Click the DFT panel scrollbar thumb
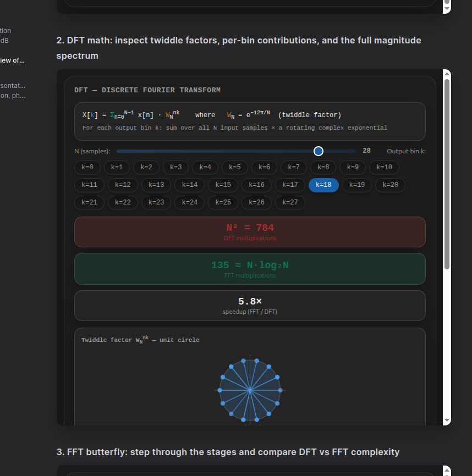 447,174
